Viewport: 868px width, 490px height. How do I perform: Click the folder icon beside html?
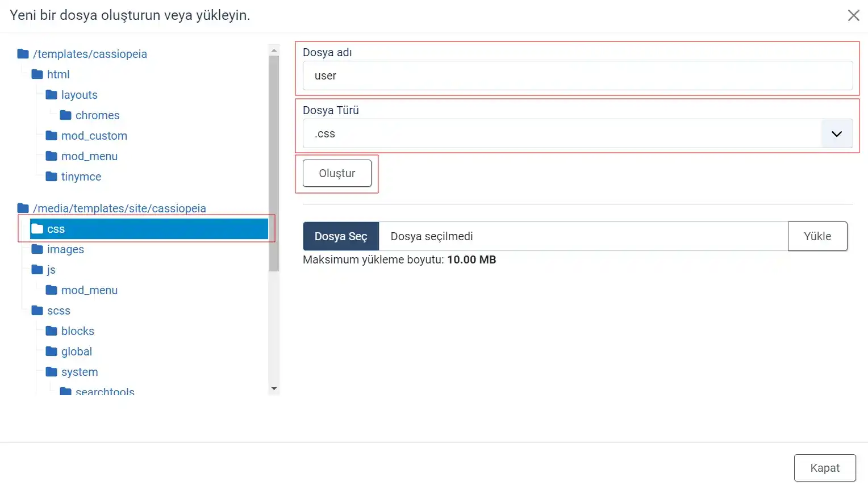[36, 74]
